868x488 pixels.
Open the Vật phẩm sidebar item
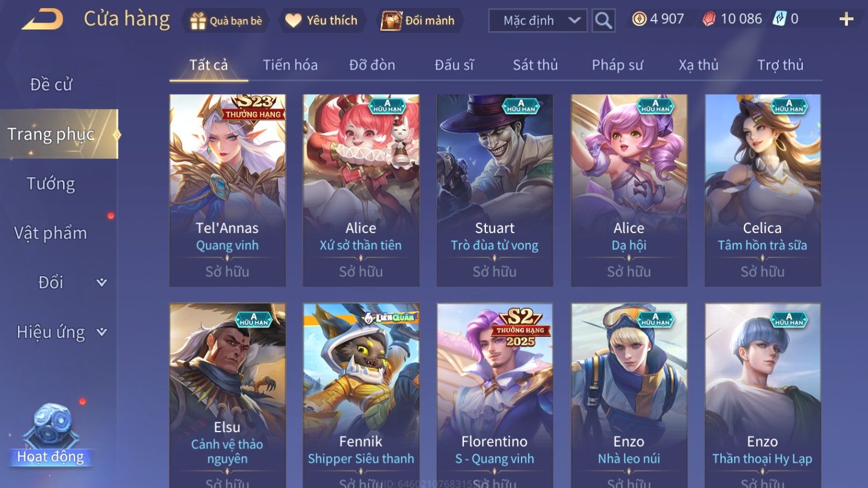(51, 233)
